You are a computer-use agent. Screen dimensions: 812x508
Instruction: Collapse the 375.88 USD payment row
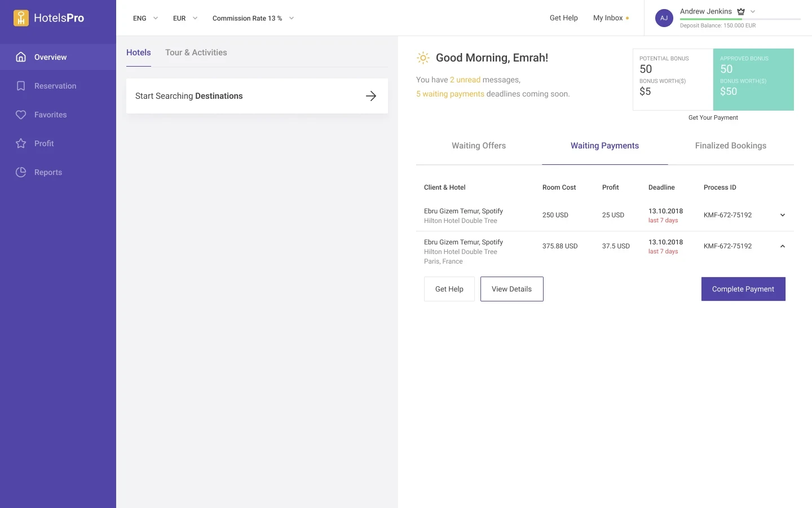pyautogui.click(x=783, y=246)
